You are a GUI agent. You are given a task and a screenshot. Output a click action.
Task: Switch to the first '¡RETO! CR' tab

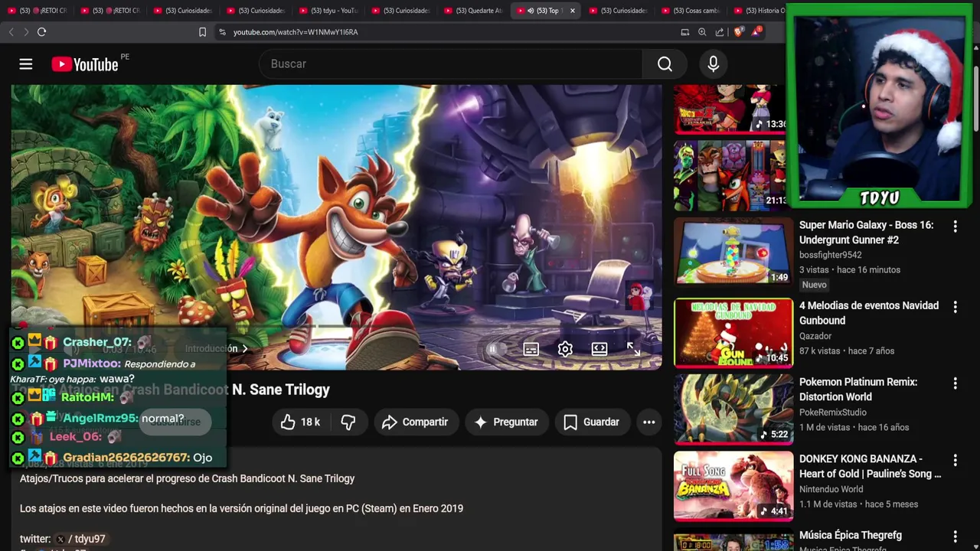[37, 11]
